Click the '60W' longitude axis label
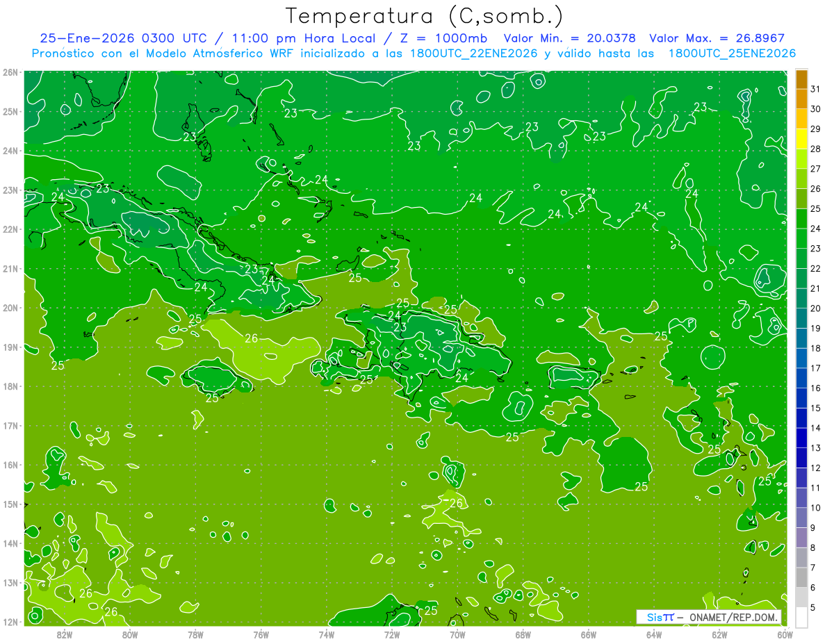834x644 pixels. (x=785, y=634)
